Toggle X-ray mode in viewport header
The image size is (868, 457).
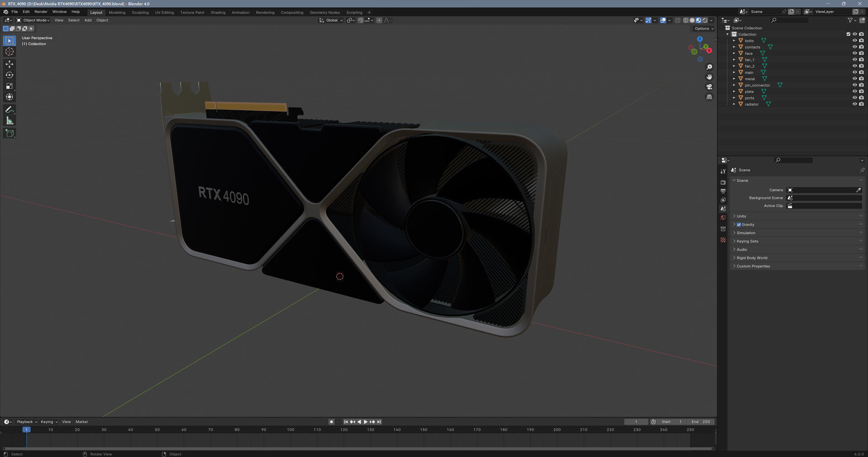[x=677, y=20]
